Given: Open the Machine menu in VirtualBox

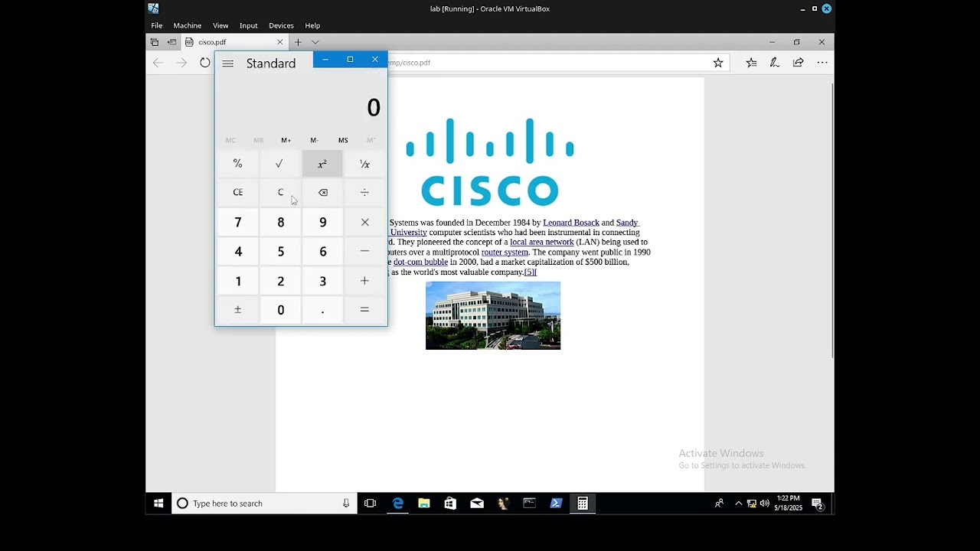Looking at the screenshot, I should [x=188, y=25].
